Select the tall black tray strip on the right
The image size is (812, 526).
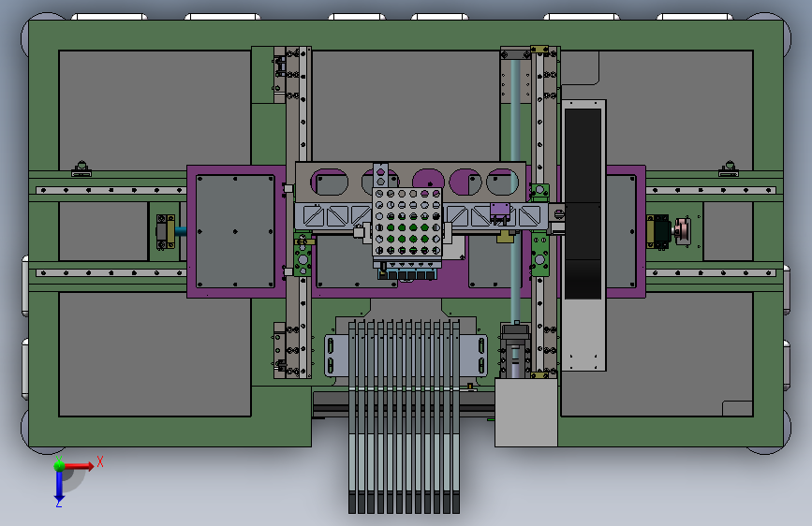pos(583,203)
